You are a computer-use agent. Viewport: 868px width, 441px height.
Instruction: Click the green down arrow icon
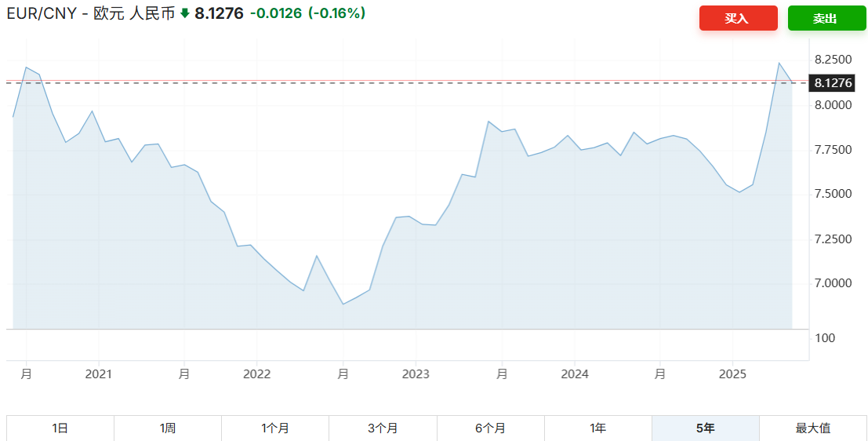[185, 13]
